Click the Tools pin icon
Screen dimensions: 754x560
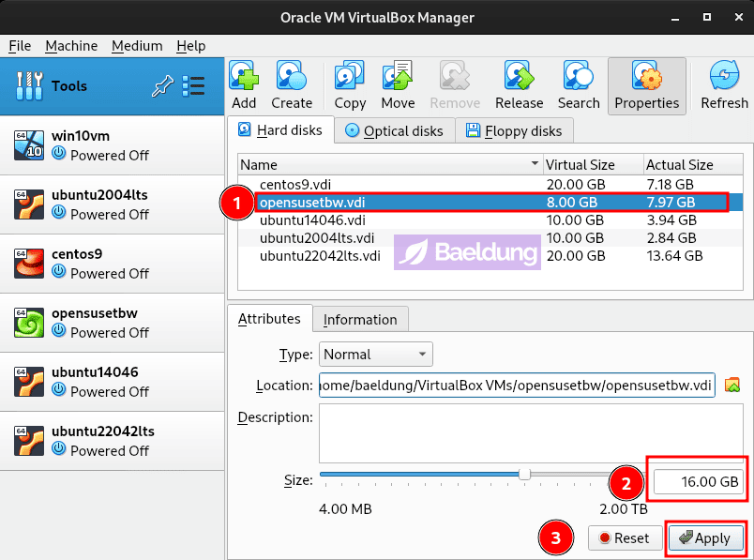(162, 86)
